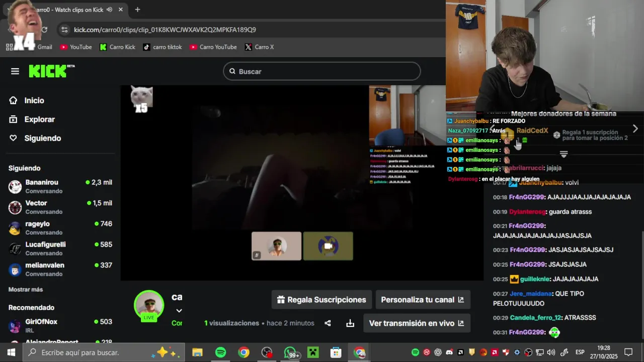Click the active Chrome window taskbar icon
644x362 pixels.
(359, 352)
